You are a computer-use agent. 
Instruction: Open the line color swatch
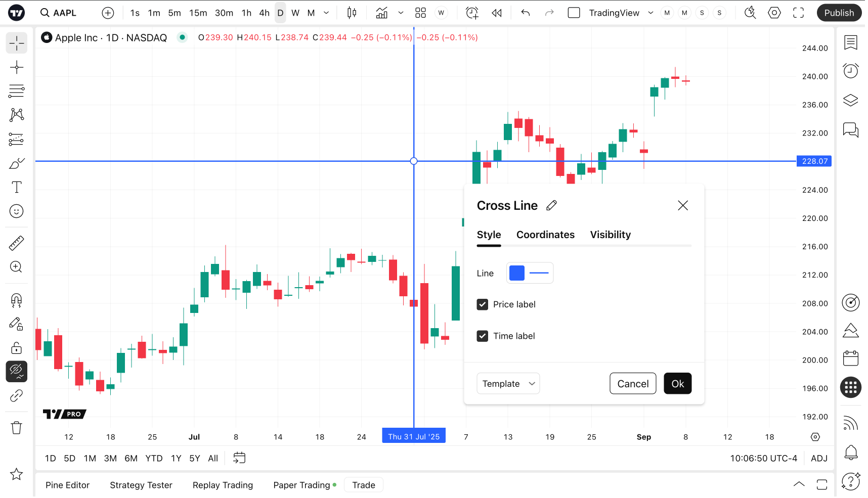click(x=517, y=274)
